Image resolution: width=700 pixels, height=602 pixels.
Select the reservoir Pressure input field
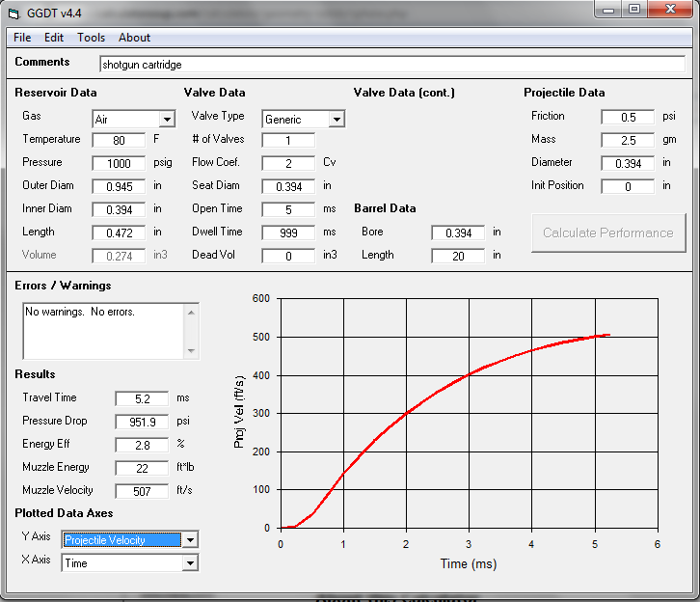tap(119, 163)
